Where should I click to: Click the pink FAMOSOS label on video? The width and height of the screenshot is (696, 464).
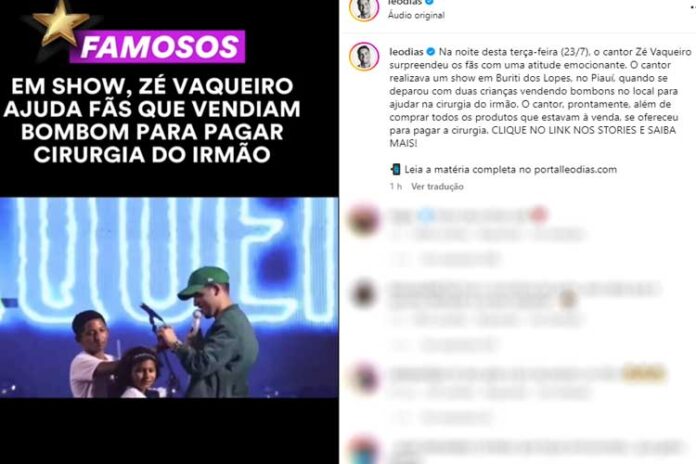point(158,47)
